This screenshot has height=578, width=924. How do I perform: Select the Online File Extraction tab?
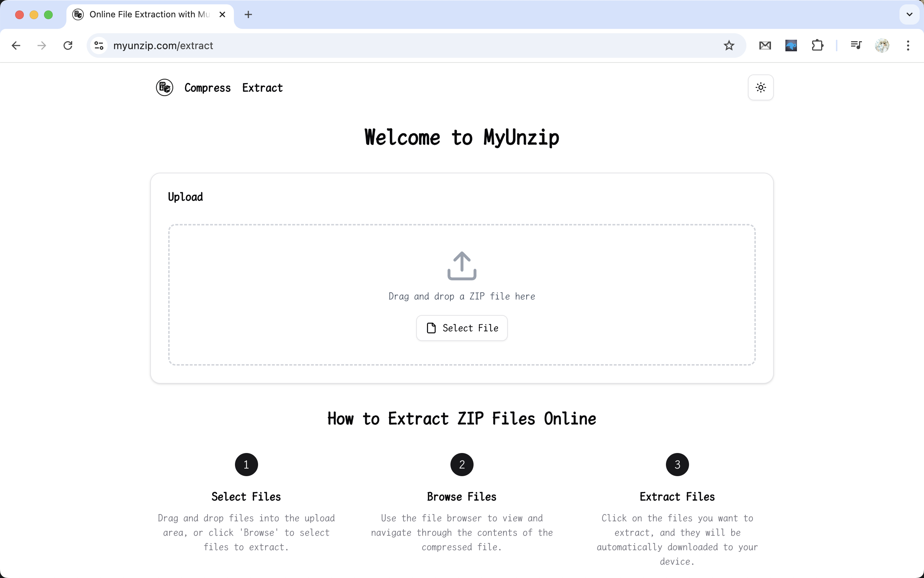pyautogui.click(x=150, y=14)
